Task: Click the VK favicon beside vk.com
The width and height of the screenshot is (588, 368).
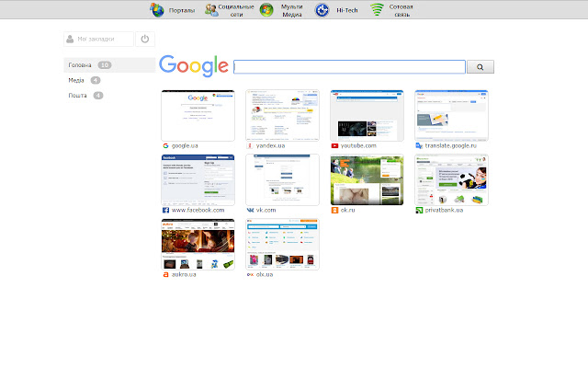Action: [x=250, y=211]
